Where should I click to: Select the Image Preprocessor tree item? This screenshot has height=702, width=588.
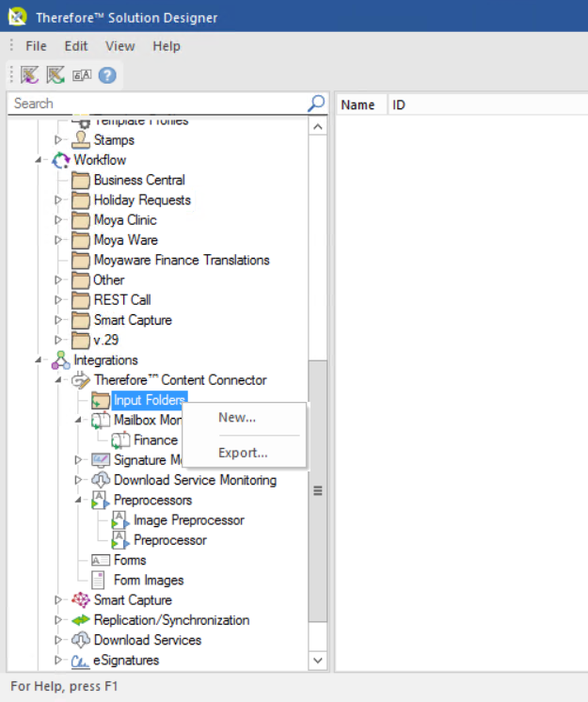(189, 520)
